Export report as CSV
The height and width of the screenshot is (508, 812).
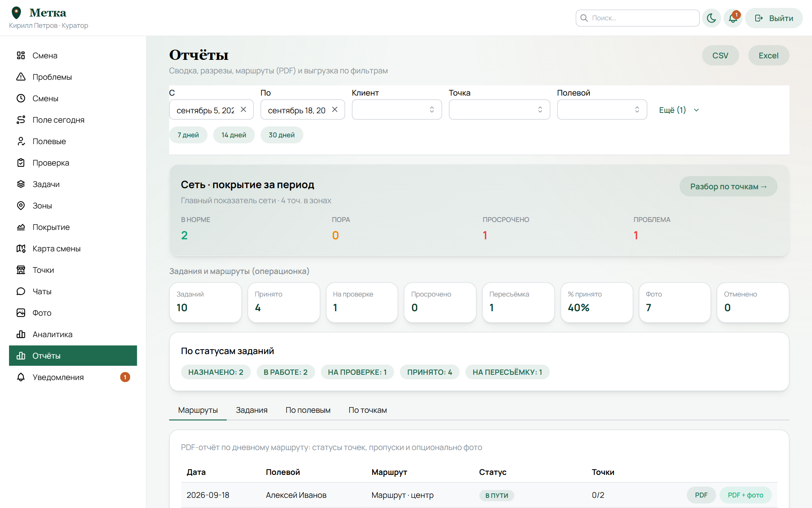720,56
